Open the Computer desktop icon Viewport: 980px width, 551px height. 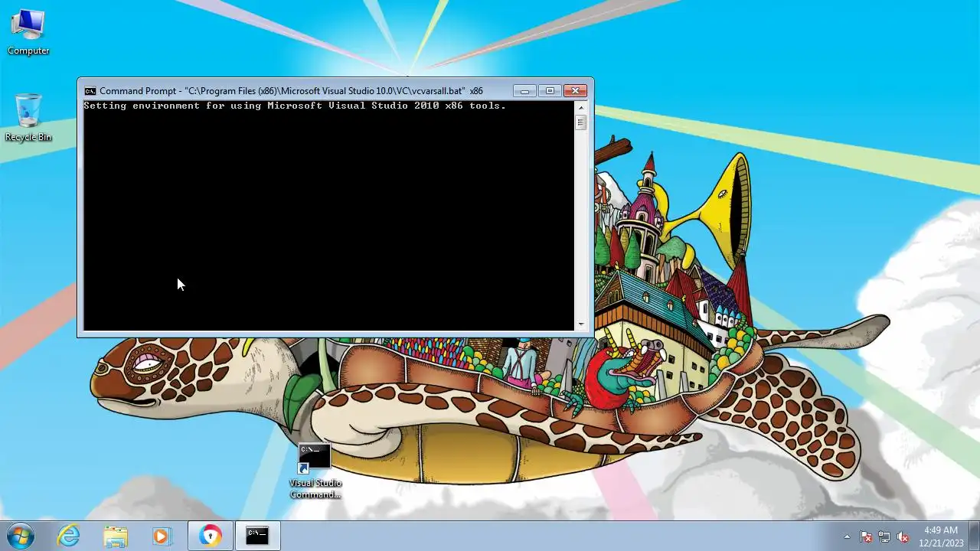(x=28, y=32)
